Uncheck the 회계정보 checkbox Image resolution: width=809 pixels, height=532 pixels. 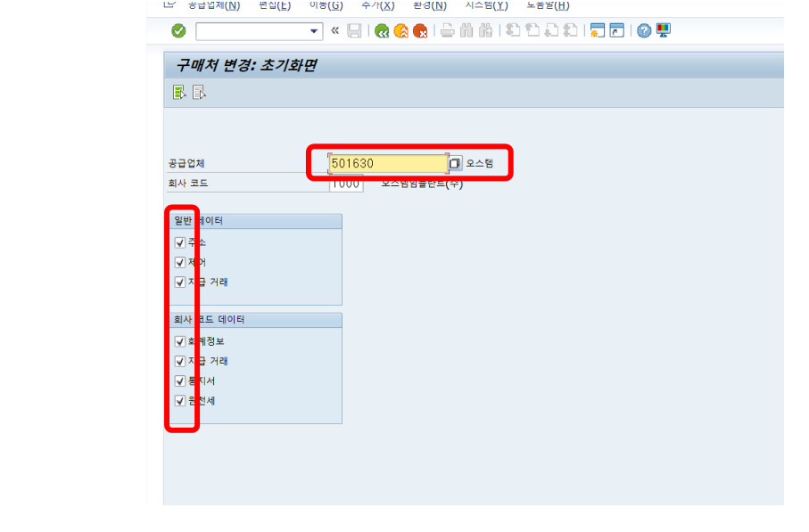point(180,341)
